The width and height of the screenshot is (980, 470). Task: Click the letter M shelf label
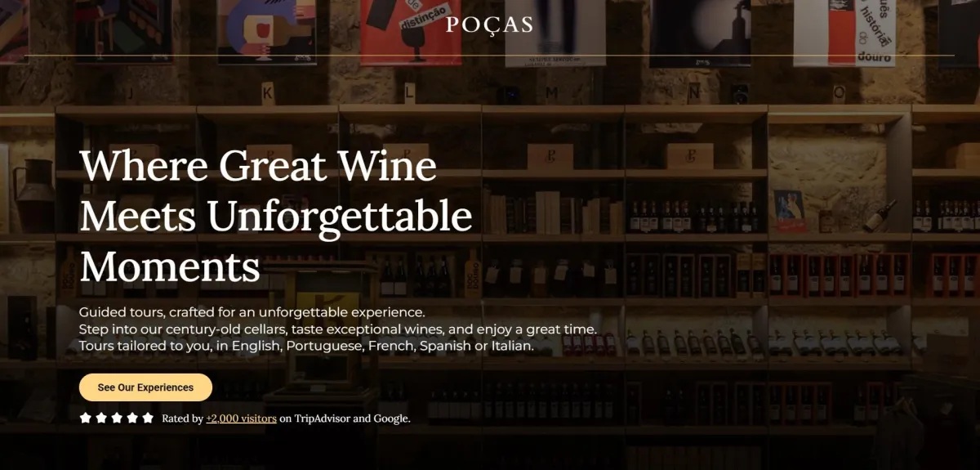(552, 92)
